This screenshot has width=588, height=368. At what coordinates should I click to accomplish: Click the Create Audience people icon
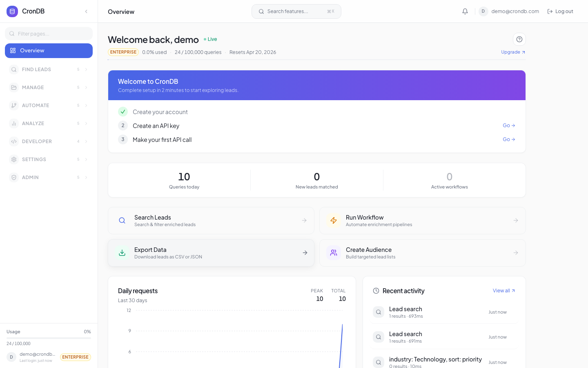click(x=334, y=253)
